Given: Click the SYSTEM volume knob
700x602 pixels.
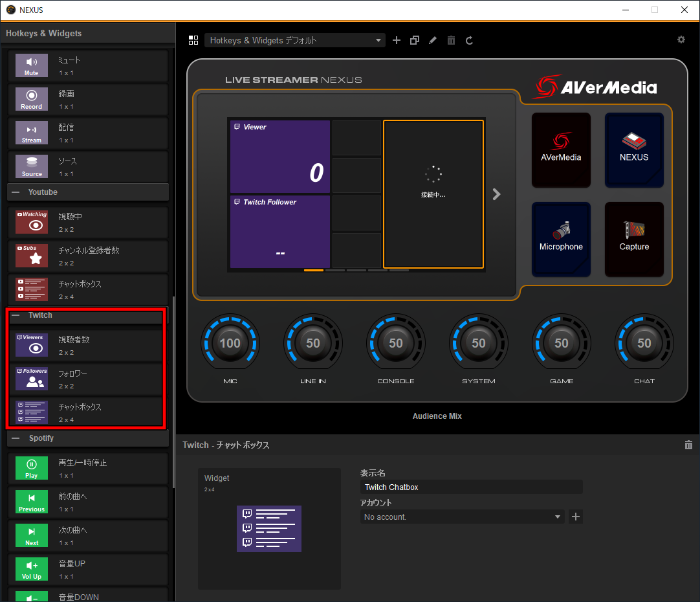Looking at the screenshot, I should [x=479, y=343].
